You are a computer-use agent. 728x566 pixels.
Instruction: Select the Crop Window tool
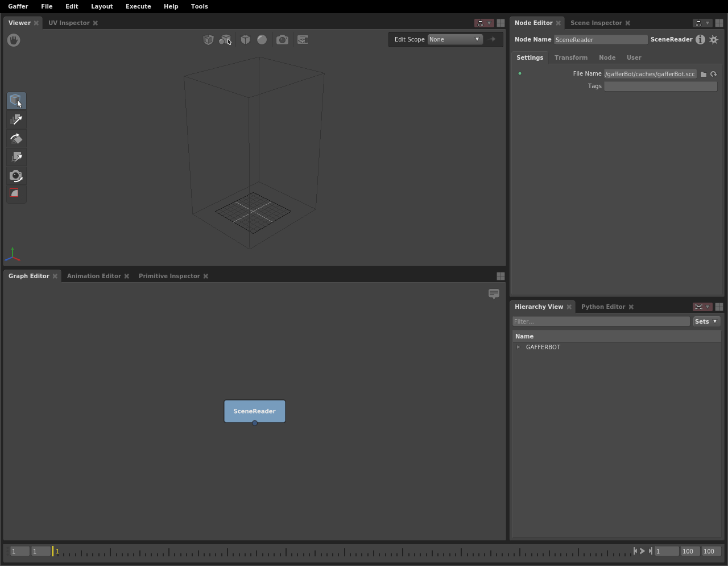(16, 194)
